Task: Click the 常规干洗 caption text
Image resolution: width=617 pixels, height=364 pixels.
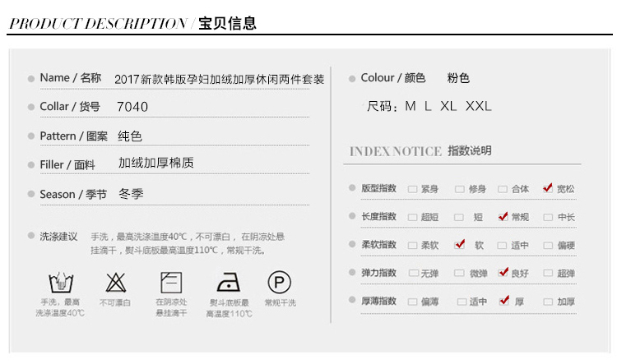Action: pos(281,302)
